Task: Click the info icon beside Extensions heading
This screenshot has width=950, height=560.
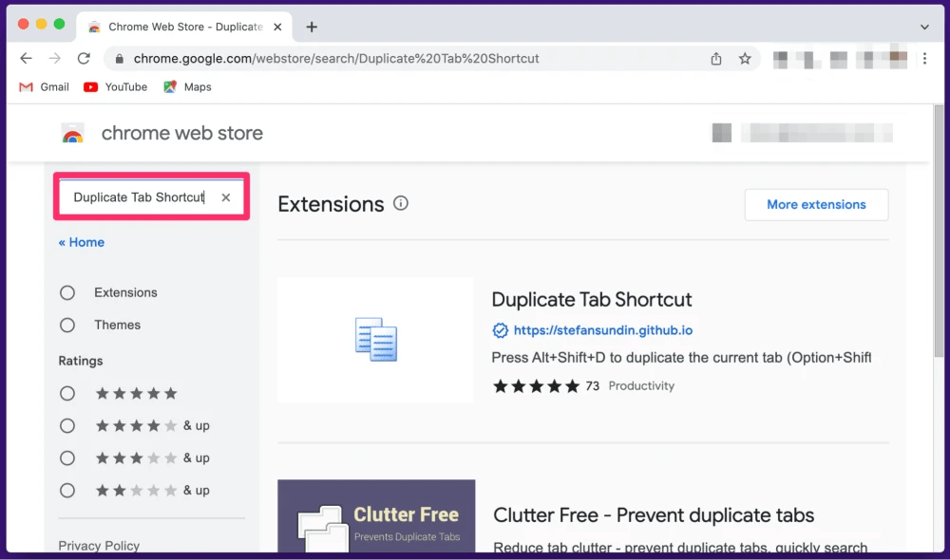Action: (x=400, y=202)
